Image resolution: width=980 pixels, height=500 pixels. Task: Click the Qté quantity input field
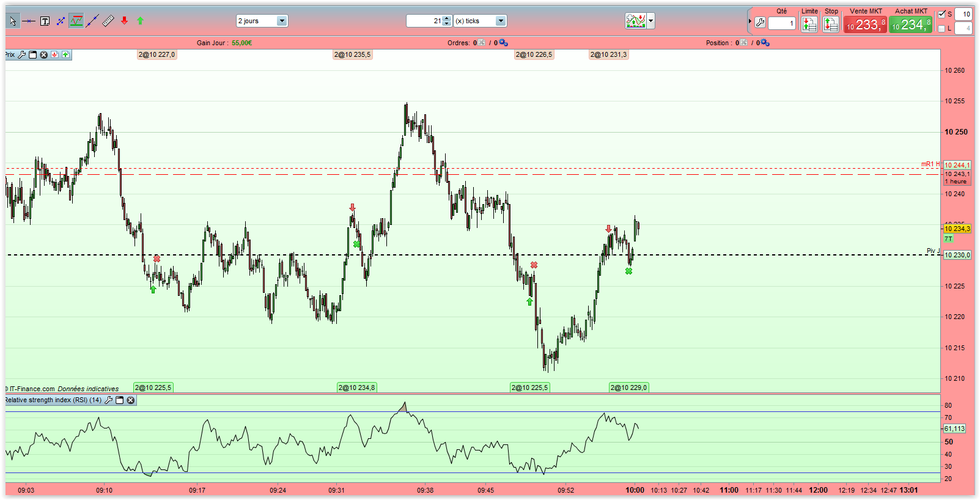[x=782, y=24]
